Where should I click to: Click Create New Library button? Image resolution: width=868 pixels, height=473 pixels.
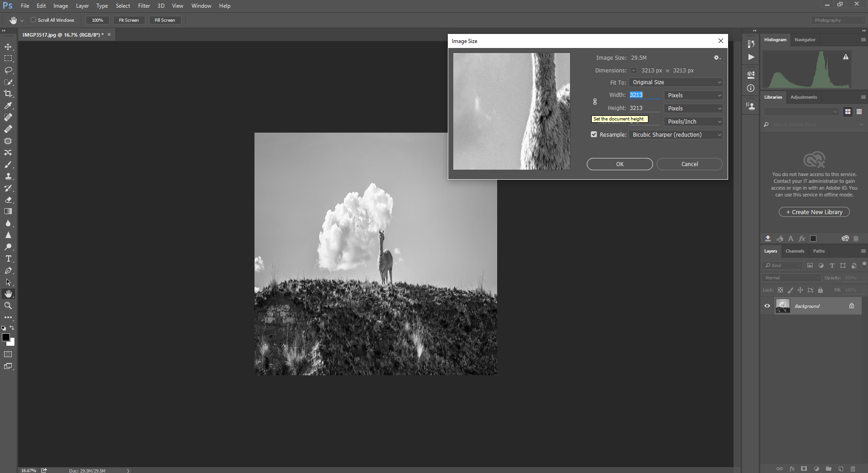coord(814,212)
